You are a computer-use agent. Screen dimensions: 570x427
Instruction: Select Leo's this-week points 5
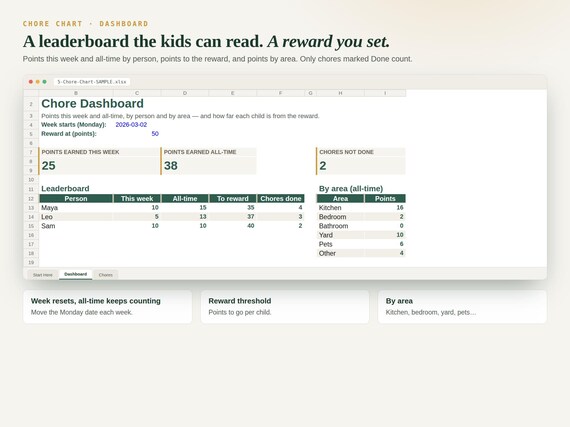(137, 217)
